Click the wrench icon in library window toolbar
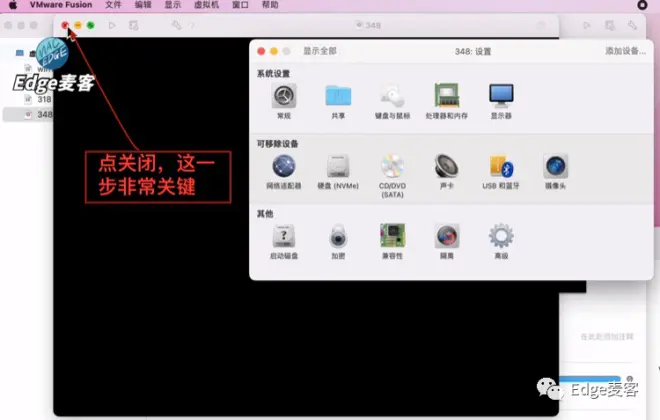Viewport: 660px width, 420px height. [632, 25]
